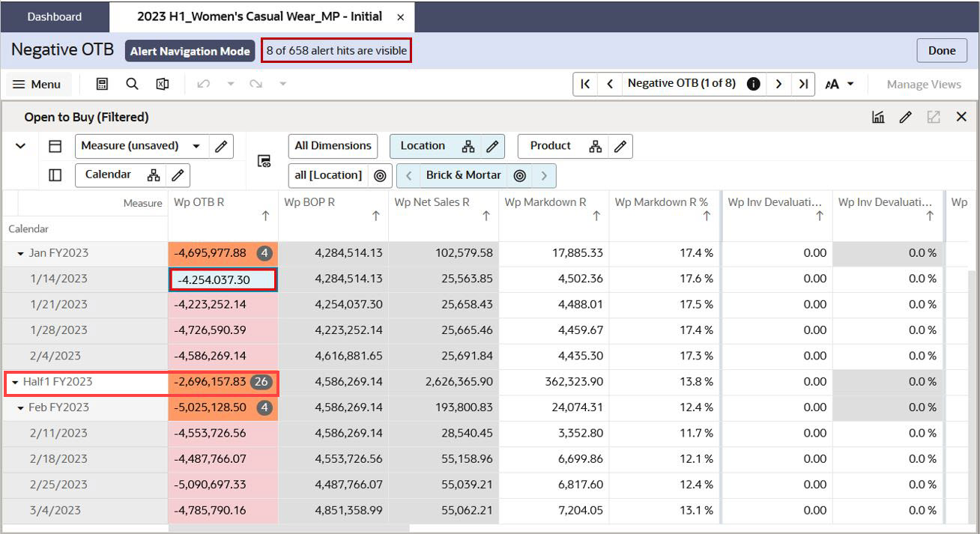Toggle the Location dimension tile
980x534 pixels.
[x=423, y=146]
